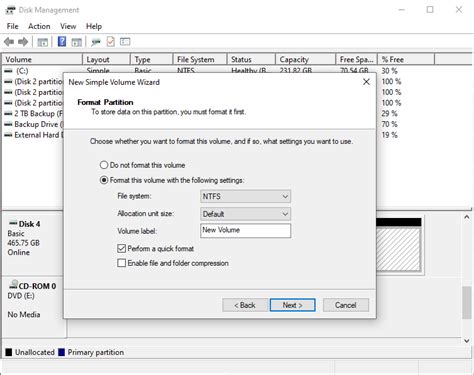Cancel the New Simple Volume Wizard

click(346, 305)
